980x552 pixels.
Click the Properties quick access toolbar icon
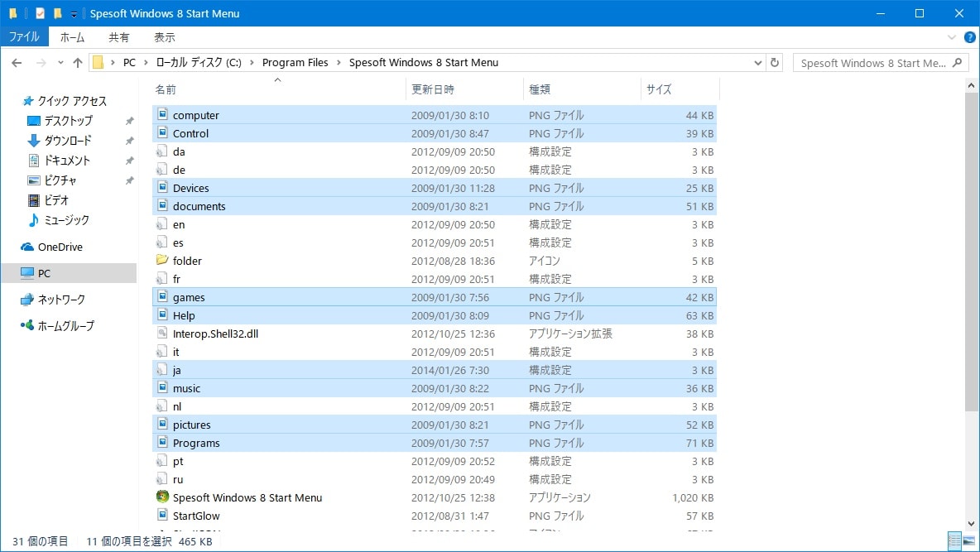(x=40, y=13)
